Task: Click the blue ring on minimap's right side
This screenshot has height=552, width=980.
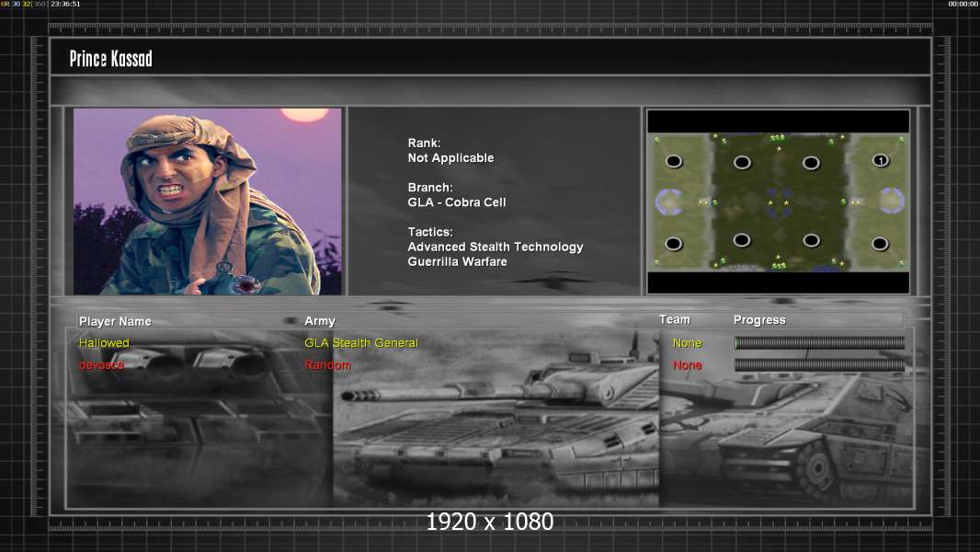Action: tap(892, 201)
